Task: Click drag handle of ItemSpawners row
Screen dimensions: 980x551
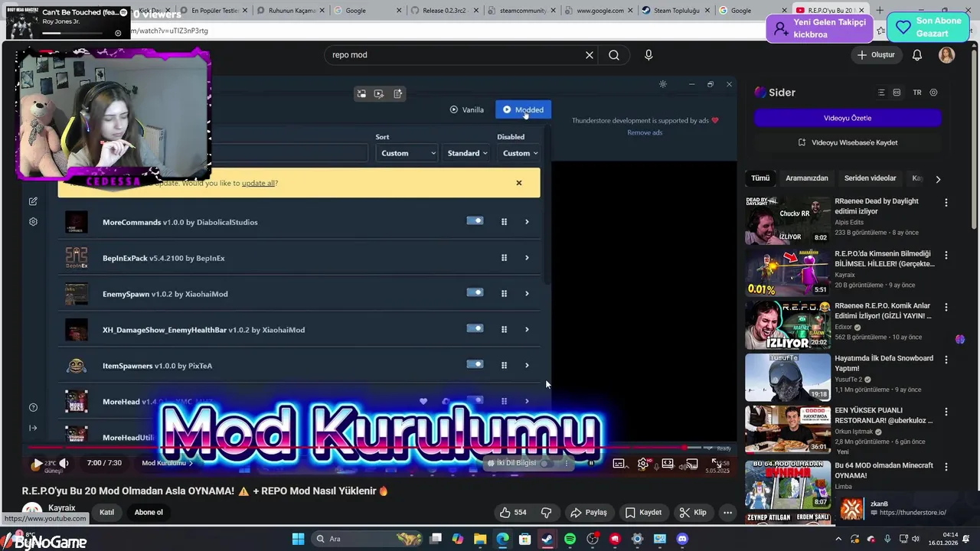Action: pos(504,366)
